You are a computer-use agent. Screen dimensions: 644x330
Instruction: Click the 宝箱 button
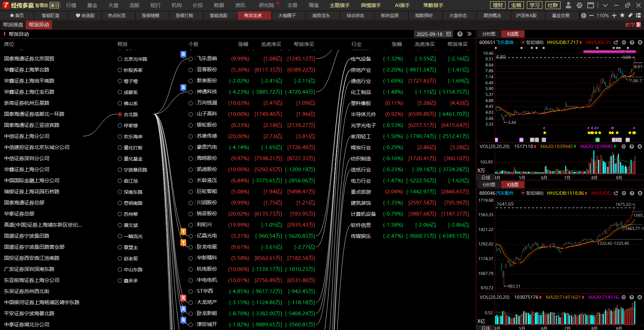point(516,5)
